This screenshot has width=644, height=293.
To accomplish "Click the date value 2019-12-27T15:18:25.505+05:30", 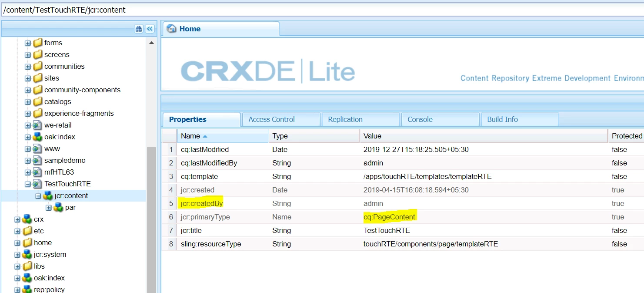I will [x=416, y=149].
